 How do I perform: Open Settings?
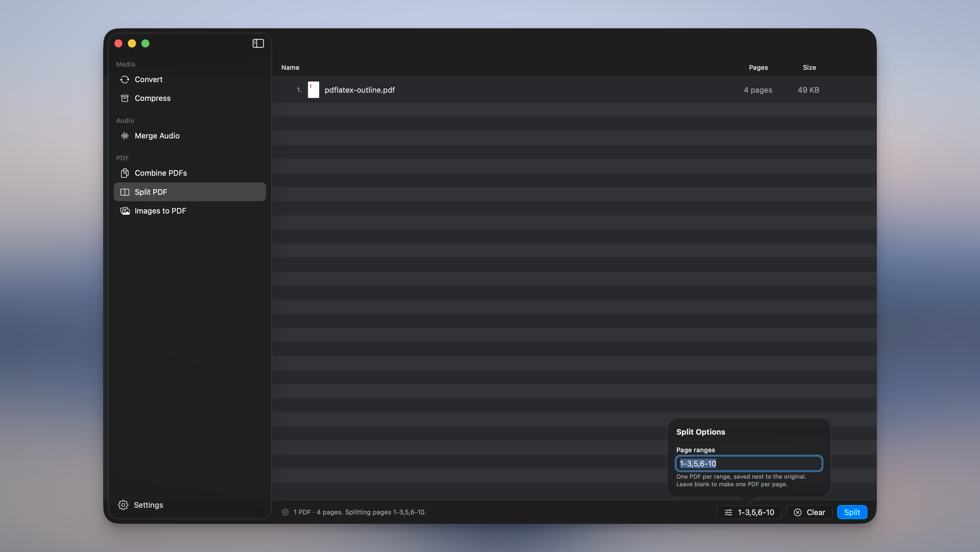140,505
